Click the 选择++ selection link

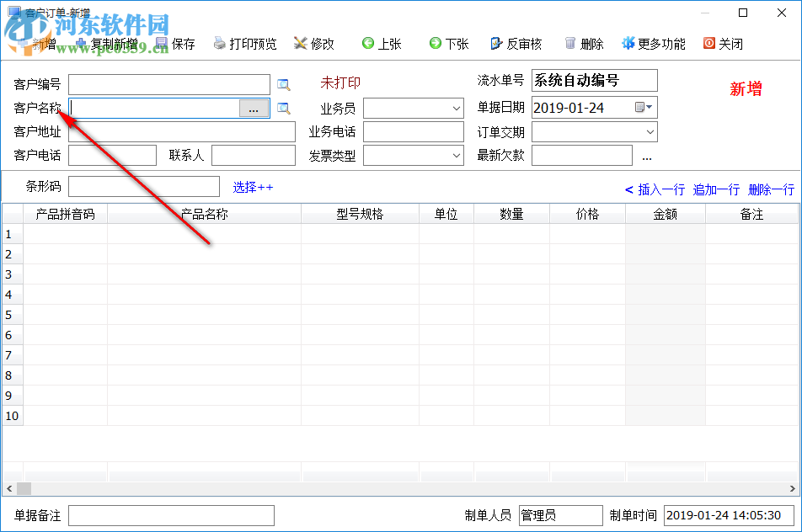[253, 187]
